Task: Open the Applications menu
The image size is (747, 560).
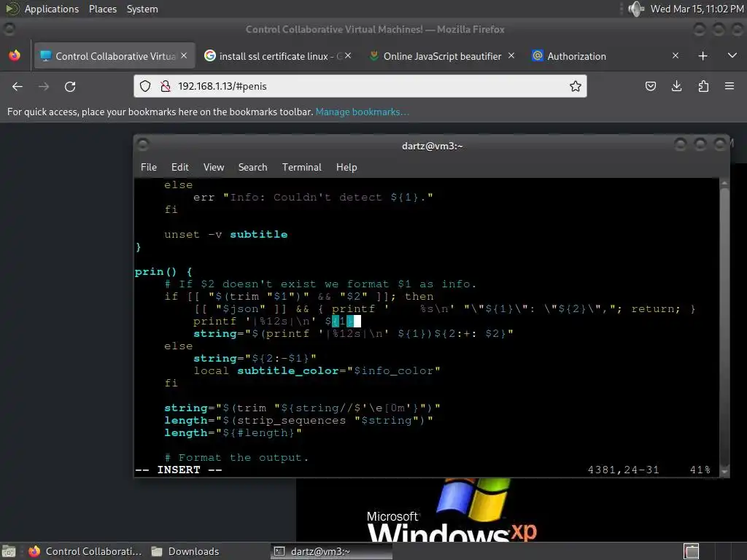Action: pyautogui.click(x=52, y=9)
